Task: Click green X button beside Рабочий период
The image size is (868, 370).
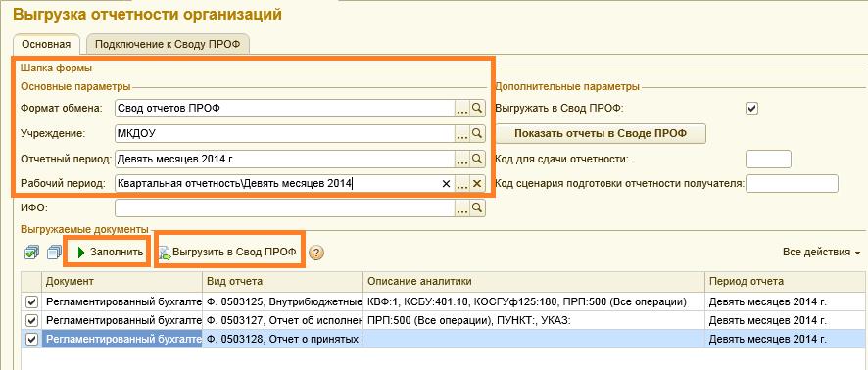Action: pos(477,184)
